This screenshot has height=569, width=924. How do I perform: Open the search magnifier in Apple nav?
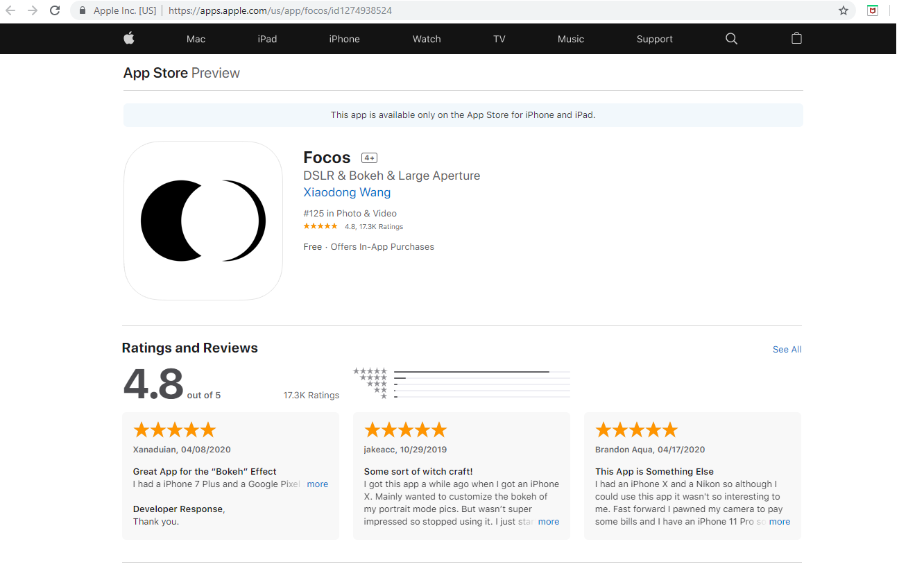[x=731, y=39]
